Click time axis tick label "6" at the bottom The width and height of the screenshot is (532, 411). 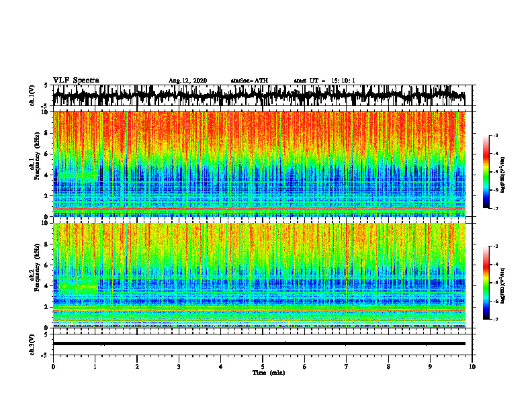[305, 367]
